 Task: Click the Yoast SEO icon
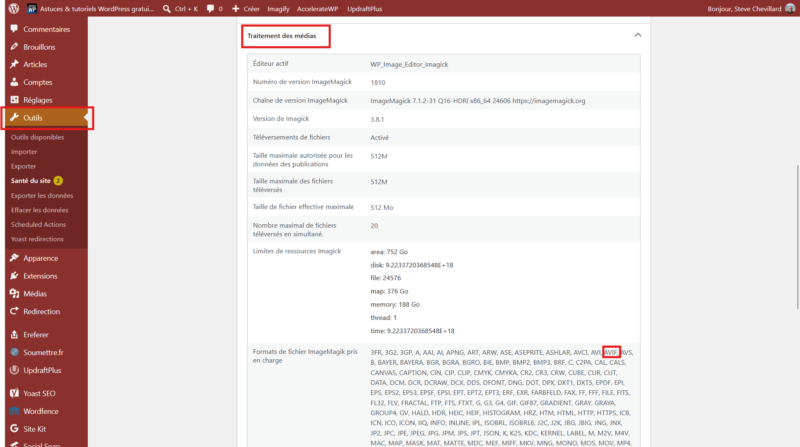tap(14, 393)
